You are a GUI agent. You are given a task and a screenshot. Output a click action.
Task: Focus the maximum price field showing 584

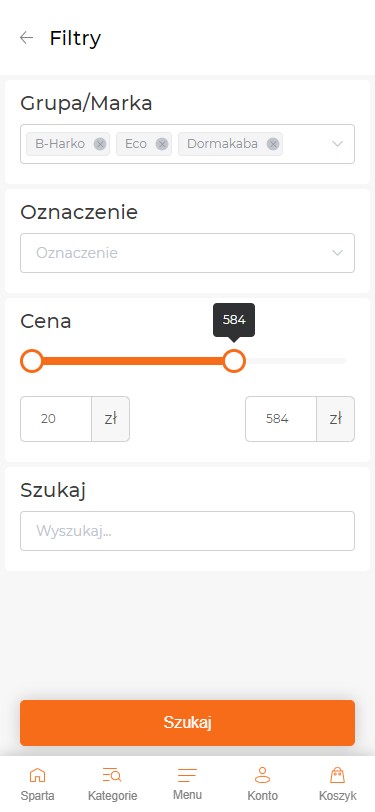tap(281, 419)
